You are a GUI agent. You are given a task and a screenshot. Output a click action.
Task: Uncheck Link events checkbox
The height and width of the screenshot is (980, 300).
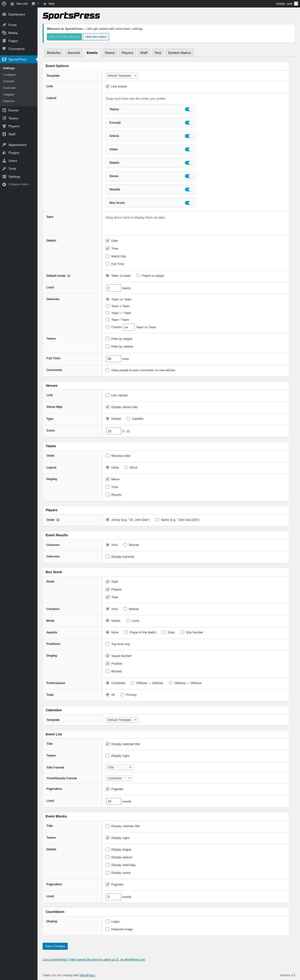(x=108, y=86)
